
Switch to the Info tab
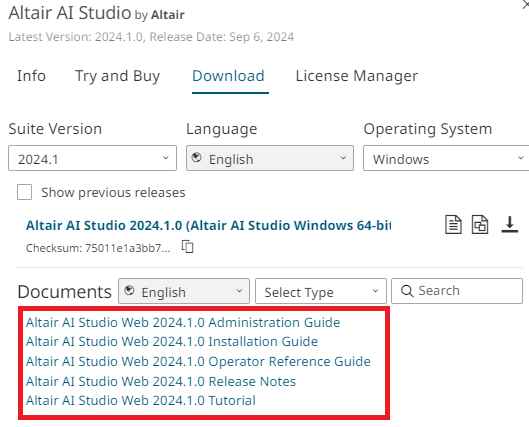[31, 76]
